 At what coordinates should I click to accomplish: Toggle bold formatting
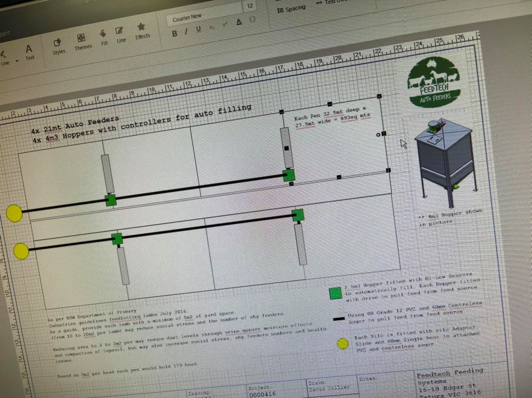coord(174,34)
